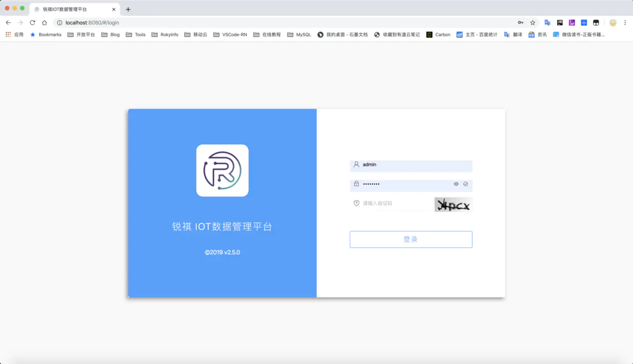Open saved passwords key icon in address bar

tap(521, 23)
